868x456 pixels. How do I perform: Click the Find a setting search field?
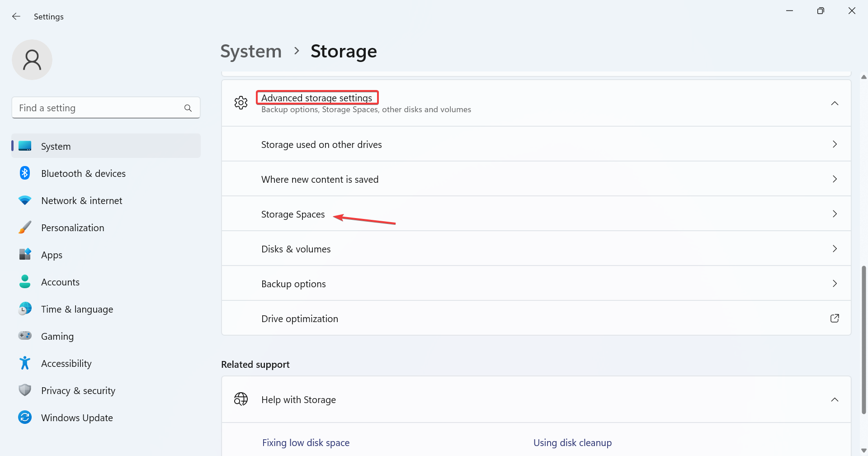pos(105,107)
